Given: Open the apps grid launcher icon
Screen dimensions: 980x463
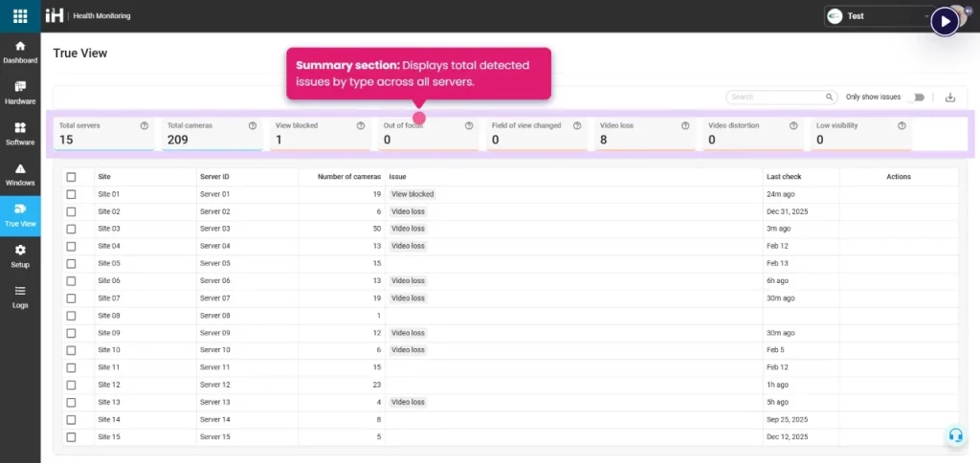Looking at the screenshot, I should (20, 15).
